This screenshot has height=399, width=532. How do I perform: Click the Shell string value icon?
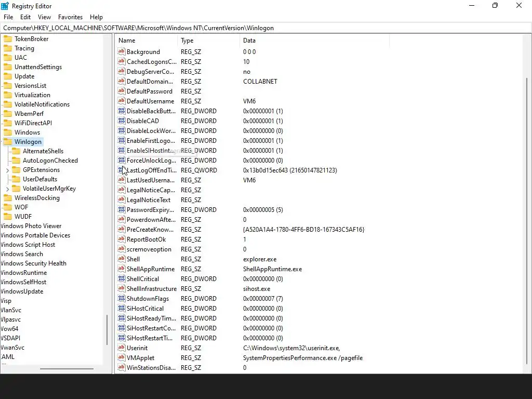(122, 259)
